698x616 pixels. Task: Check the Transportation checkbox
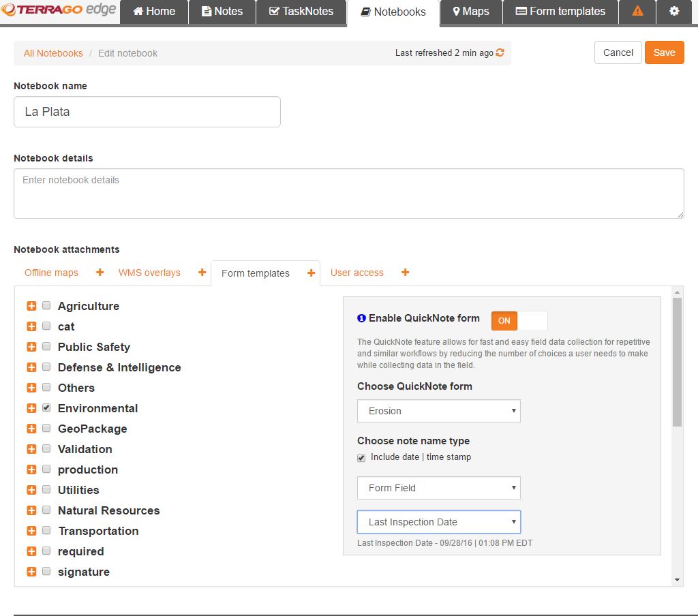click(46, 531)
